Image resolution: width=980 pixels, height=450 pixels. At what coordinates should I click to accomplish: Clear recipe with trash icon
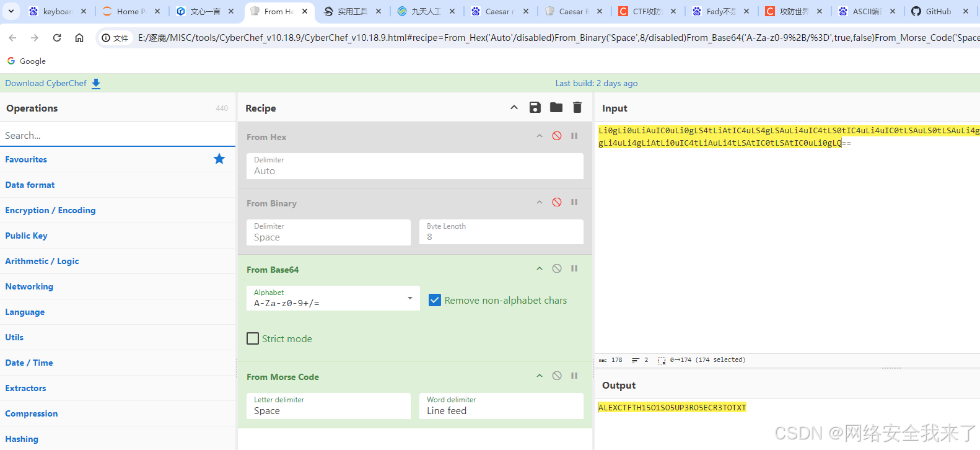[577, 108]
